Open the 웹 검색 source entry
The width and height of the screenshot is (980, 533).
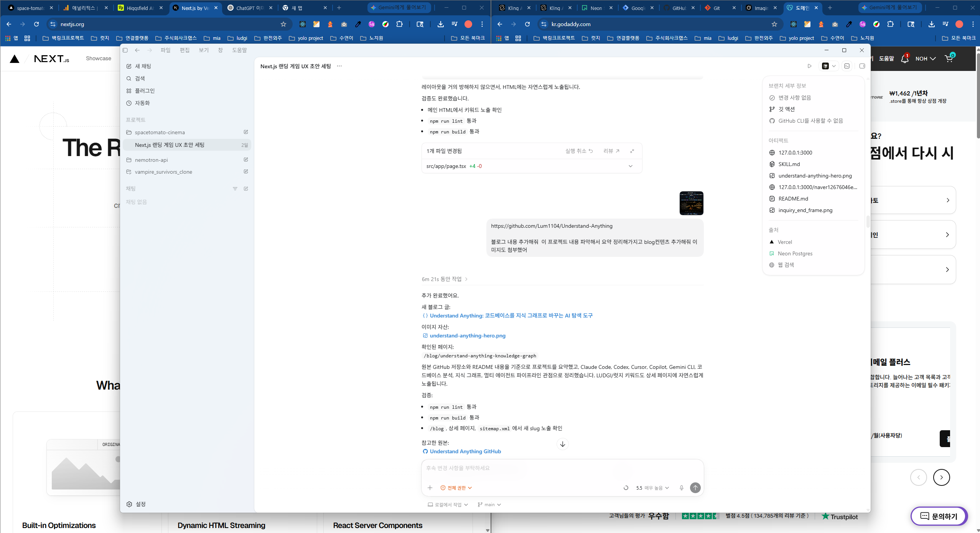(x=781, y=265)
